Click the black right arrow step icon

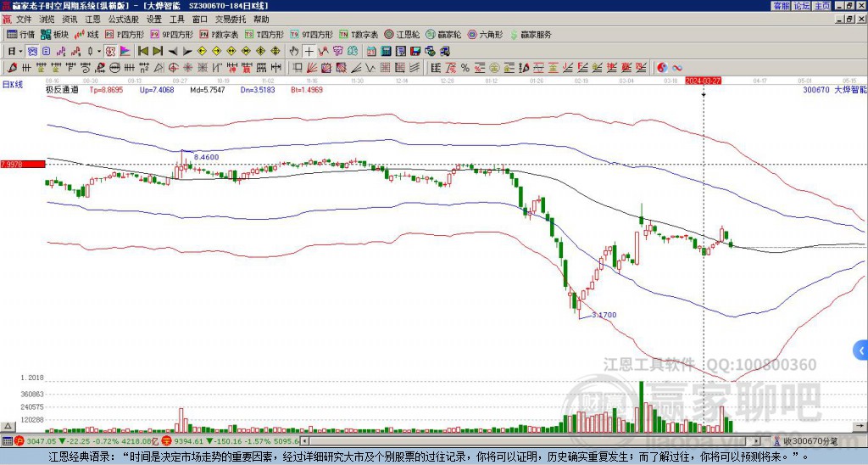coord(187,52)
